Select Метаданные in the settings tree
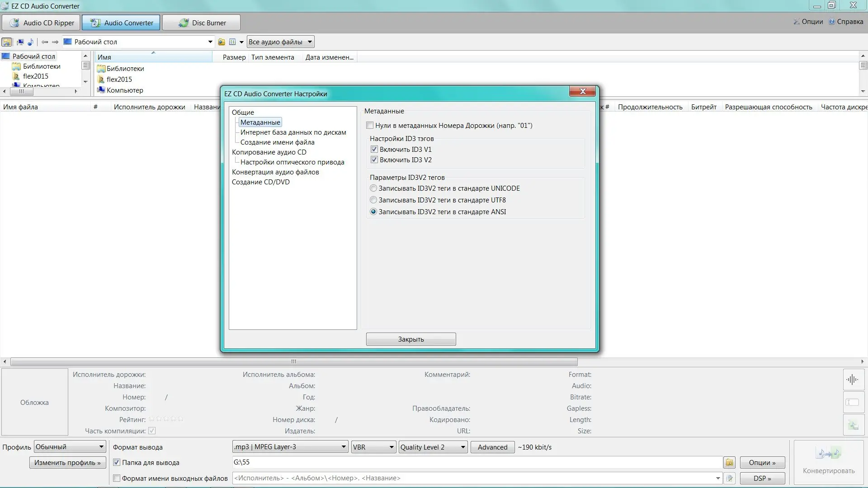Viewport: 868px width, 488px height. pos(260,122)
